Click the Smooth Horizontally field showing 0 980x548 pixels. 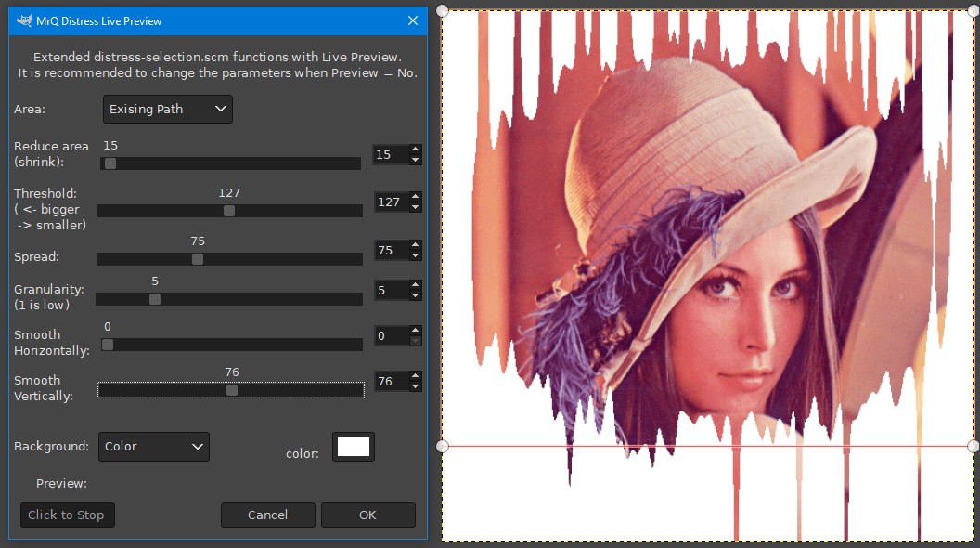[x=392, y=336]
